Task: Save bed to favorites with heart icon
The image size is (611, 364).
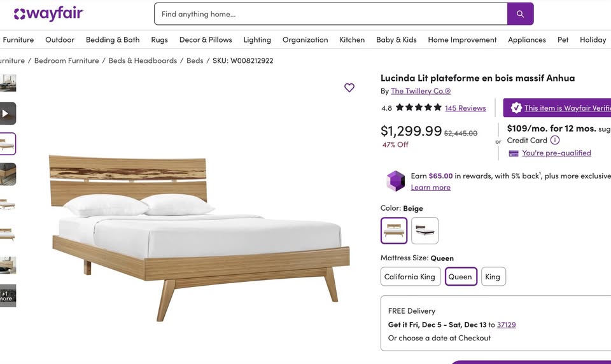Action: point(349,88)
